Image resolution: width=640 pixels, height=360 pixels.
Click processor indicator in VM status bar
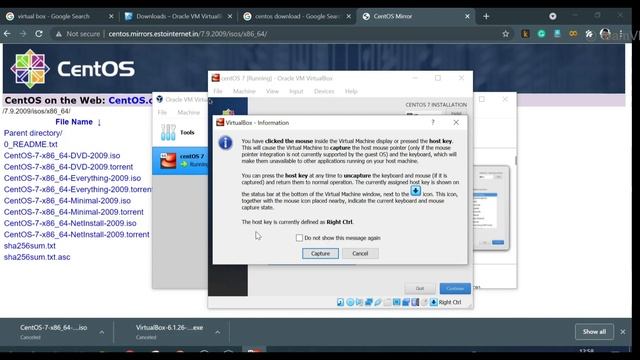pos(415,302)
